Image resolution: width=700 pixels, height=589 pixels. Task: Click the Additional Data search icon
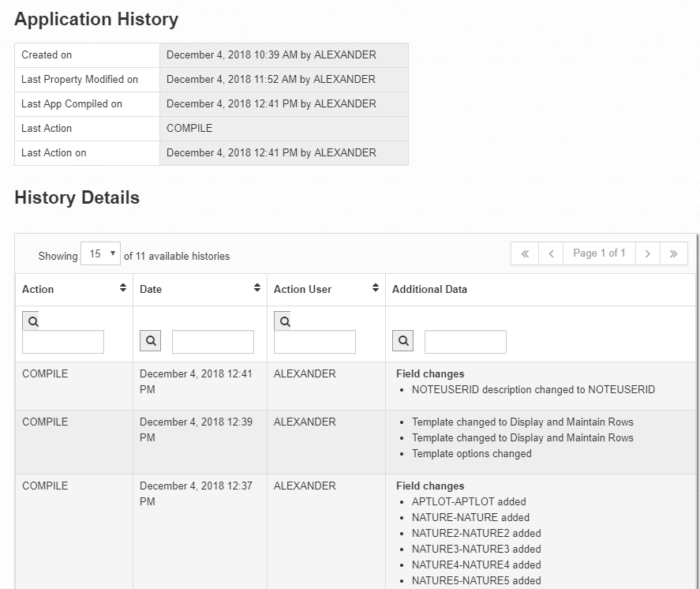(x=402, y=340)
